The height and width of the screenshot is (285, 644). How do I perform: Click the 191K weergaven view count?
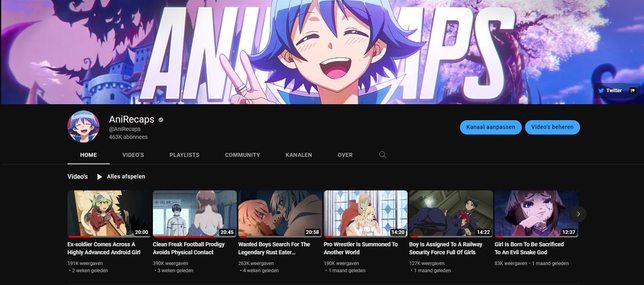pyautogui.click(x=85, y=264)
